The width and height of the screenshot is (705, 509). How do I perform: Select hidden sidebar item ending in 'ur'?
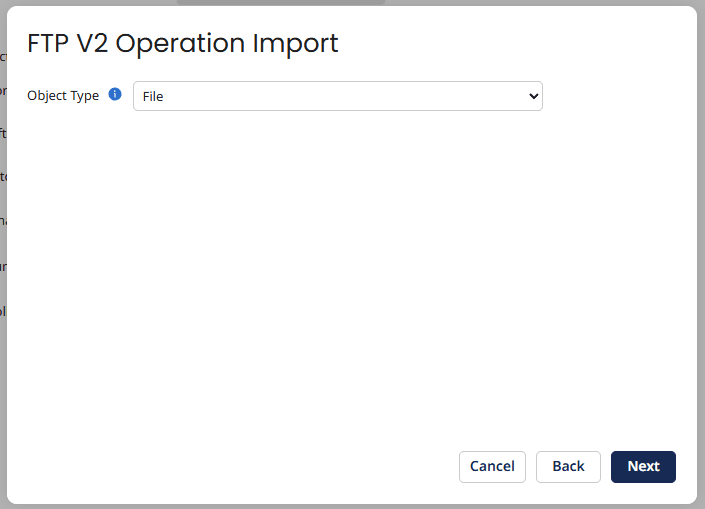pyautogui.click(x=3, y=266)
